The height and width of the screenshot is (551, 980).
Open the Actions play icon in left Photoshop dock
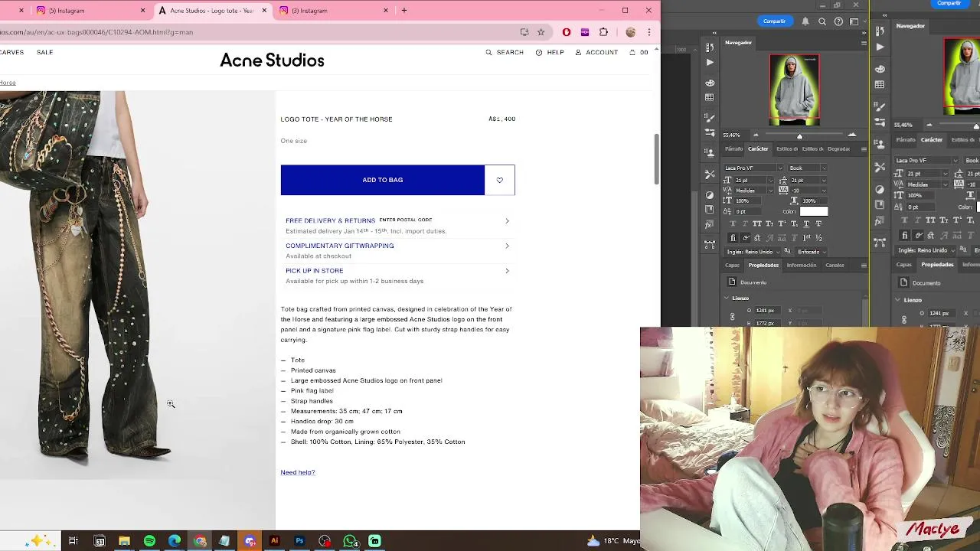pyautogui.click(x=710, y=62)
